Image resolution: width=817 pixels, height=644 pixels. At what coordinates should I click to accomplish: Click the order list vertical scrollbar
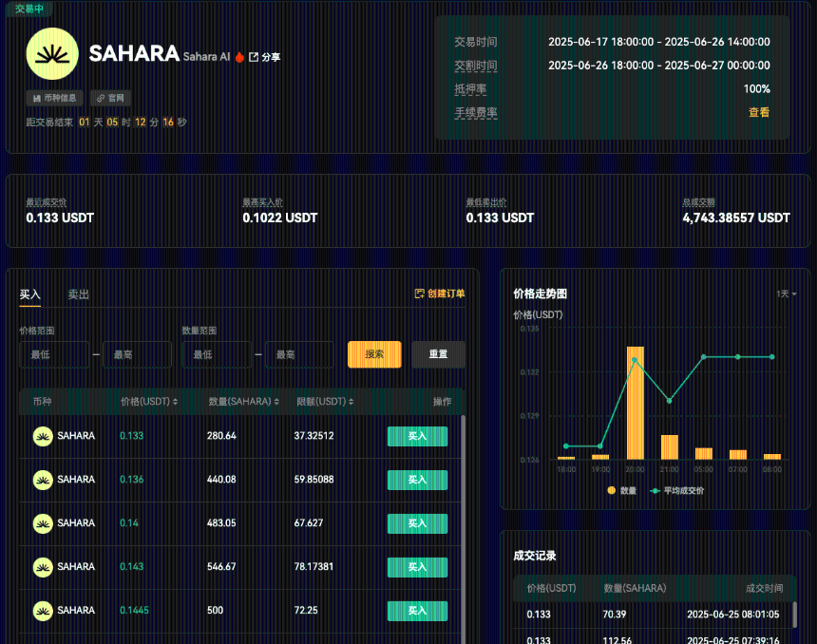coord(464,529)
